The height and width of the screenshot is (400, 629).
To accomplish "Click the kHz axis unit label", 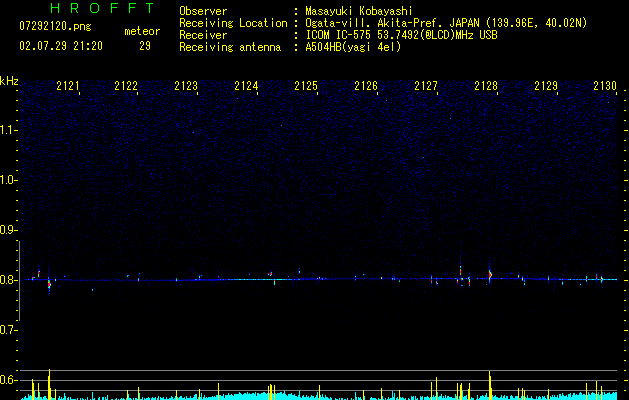I will [x=9, y=81].
